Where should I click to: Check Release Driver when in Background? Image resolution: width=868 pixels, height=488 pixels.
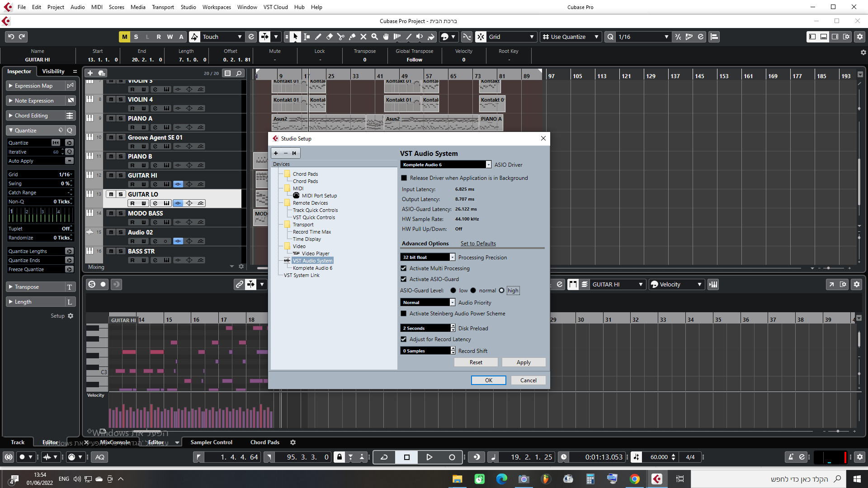404,178
